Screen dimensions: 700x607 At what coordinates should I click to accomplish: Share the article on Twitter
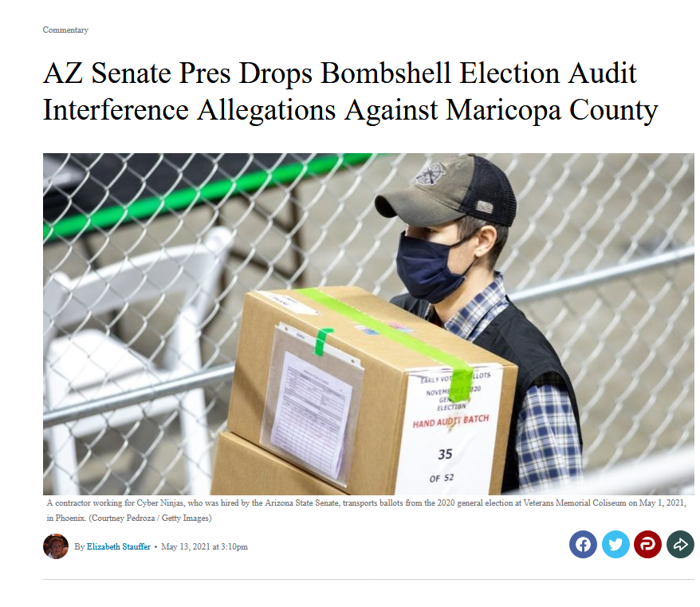615,544
